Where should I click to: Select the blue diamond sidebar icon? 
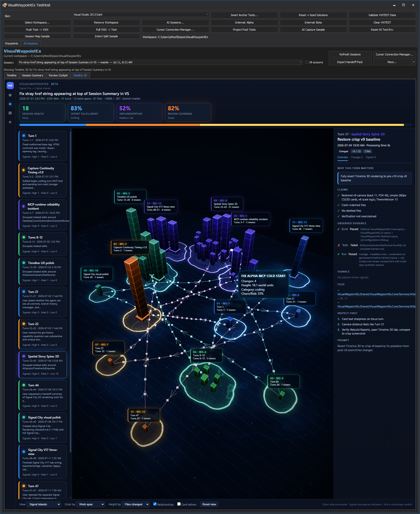(x=10, y=104)
